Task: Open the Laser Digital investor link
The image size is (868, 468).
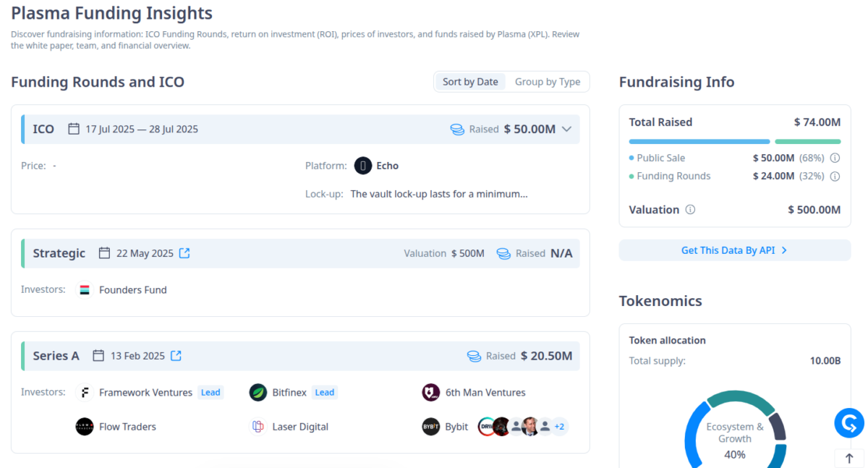Action: click(300, 427)
